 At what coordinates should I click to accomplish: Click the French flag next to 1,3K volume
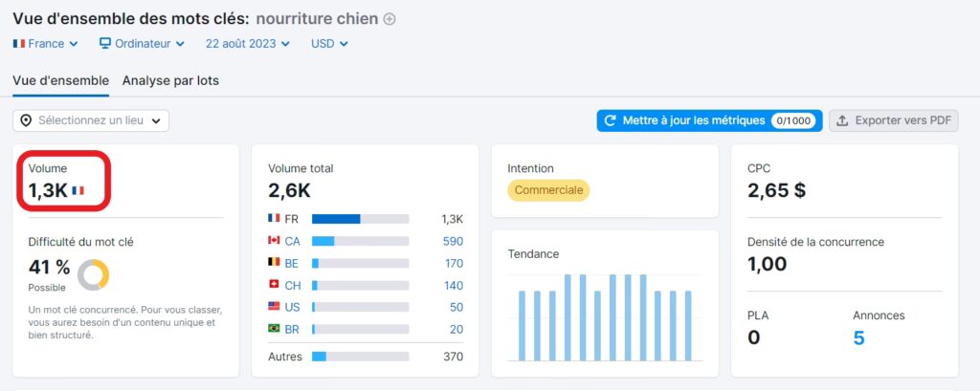78,191
